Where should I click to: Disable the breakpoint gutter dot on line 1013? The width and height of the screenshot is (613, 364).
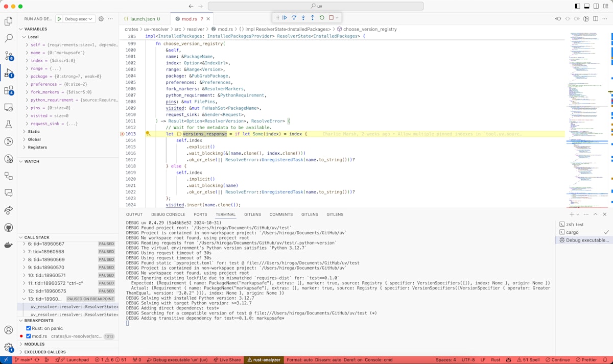click(122, 133)
